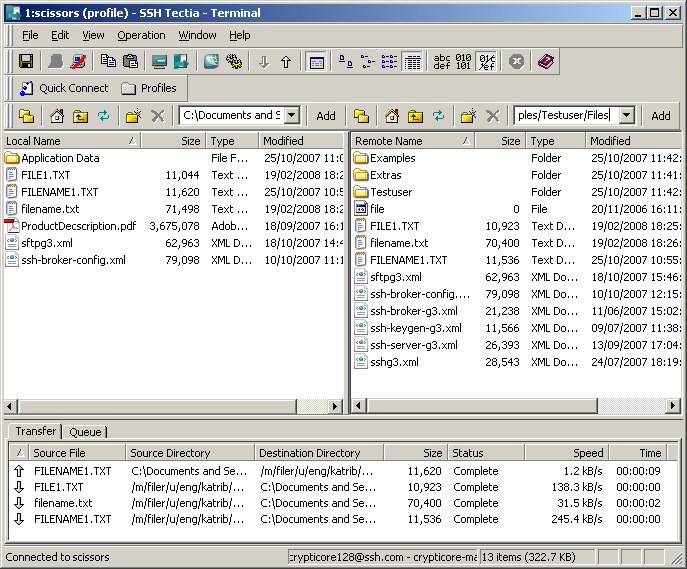Click the Stop transfer X icon
Image resolution: width=687 pixels, height=569 pixels.
point(517,61)
